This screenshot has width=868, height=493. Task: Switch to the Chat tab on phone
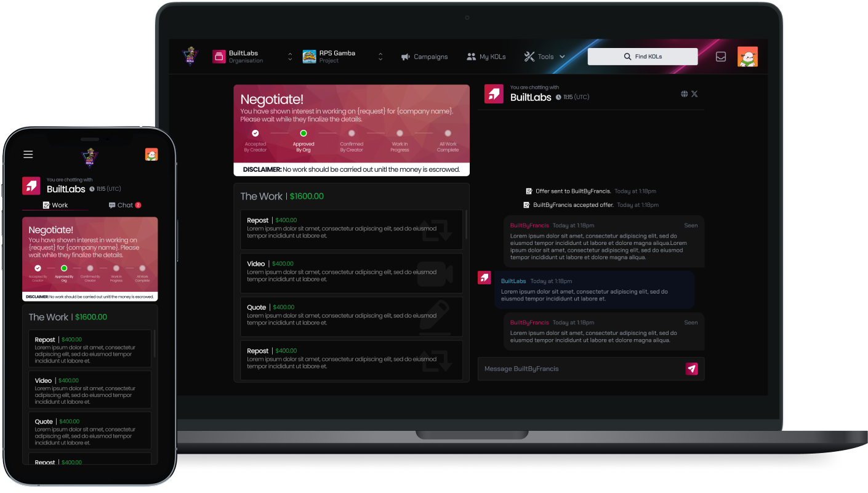click(125, 205)
